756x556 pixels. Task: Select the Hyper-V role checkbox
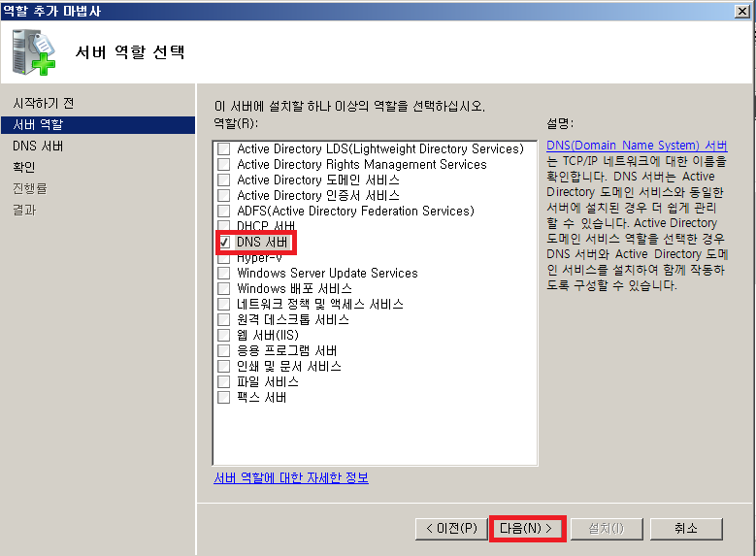click(224, 258)
